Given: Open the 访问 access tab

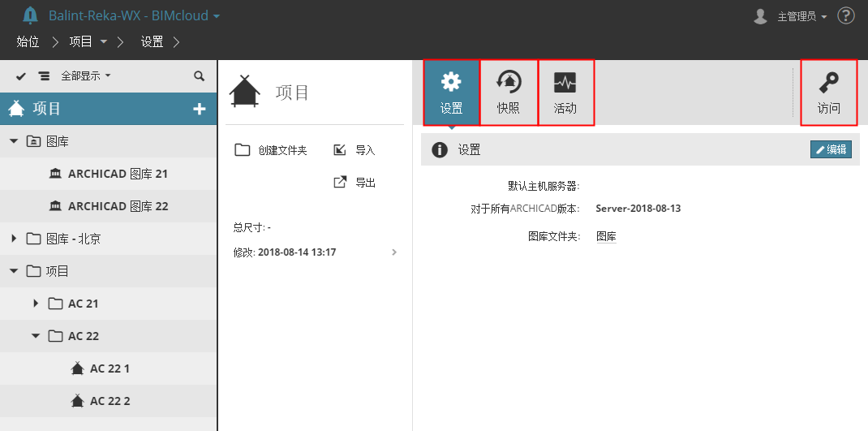Looking at the screenshot, I should tap(829, 93).
